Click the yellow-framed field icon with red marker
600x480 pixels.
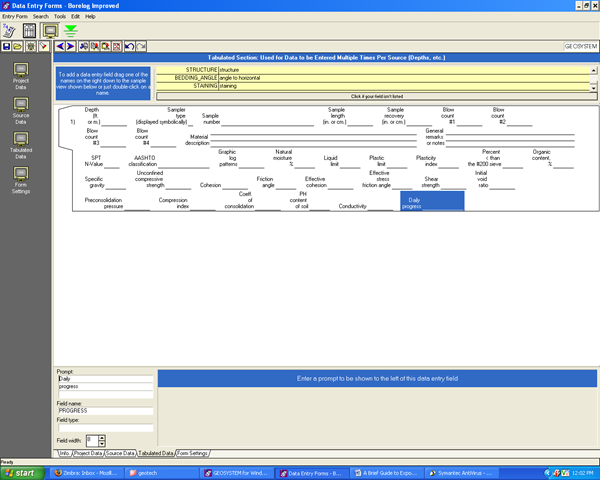pyautogui.click(x=106, y=46)
